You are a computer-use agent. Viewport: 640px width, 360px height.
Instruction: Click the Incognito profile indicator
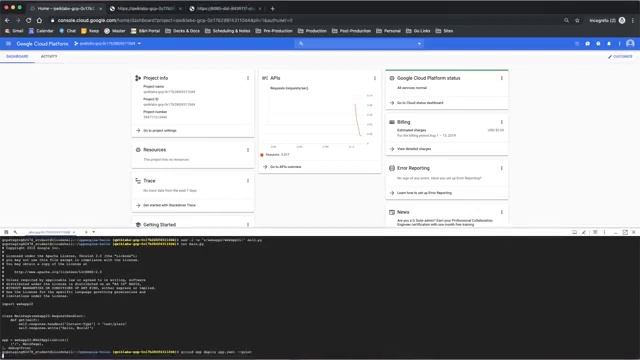tap(607, 20)
